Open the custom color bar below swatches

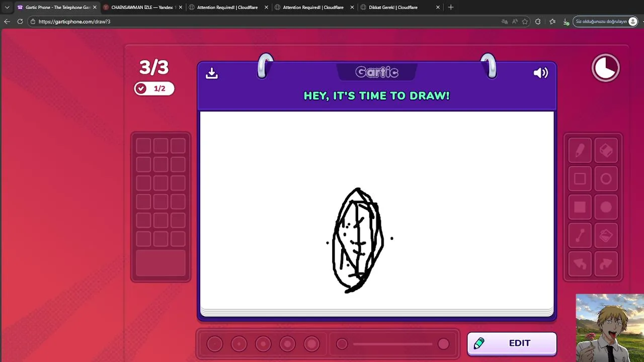click(161, 263)
